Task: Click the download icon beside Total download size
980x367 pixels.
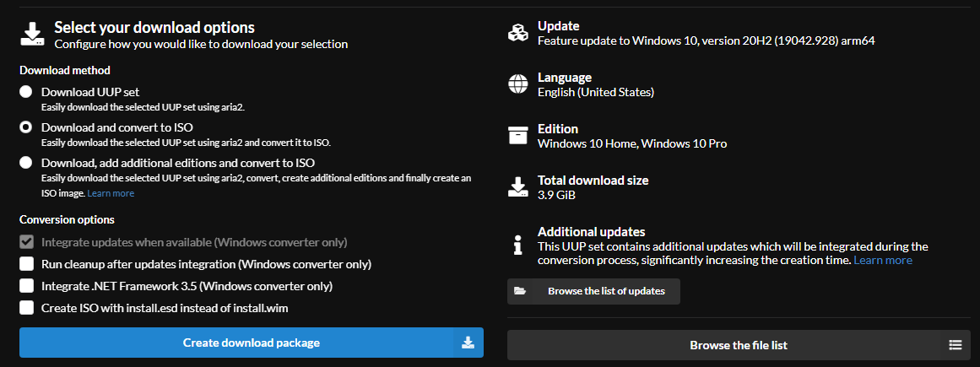Action: tap(517, 187)
